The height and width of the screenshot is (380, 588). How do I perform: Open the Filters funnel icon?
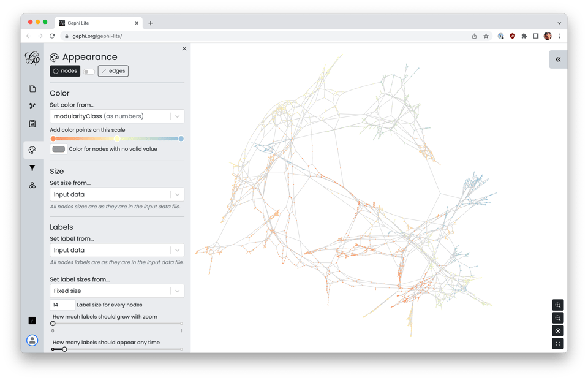(x=32, y=168)
